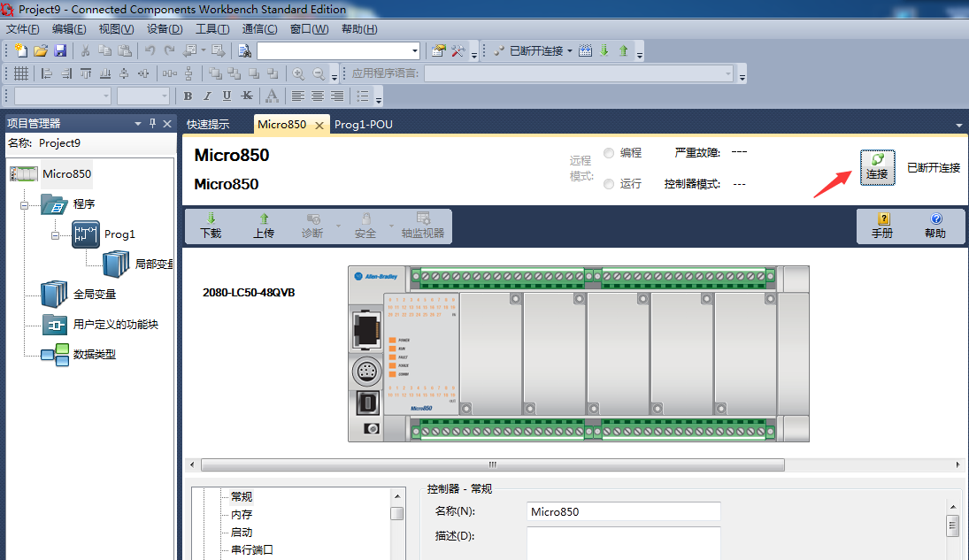Click the zoom out magnifier icon
Screen dimensions: 969x560
319,73
